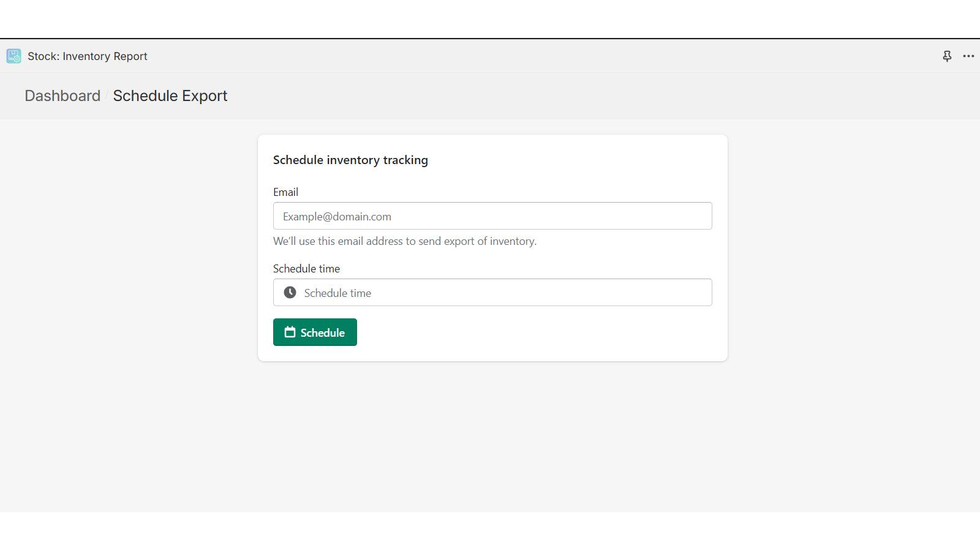Select the Schedule Export breadcrumb item
980x551 pixels.
tap(170, 96)
